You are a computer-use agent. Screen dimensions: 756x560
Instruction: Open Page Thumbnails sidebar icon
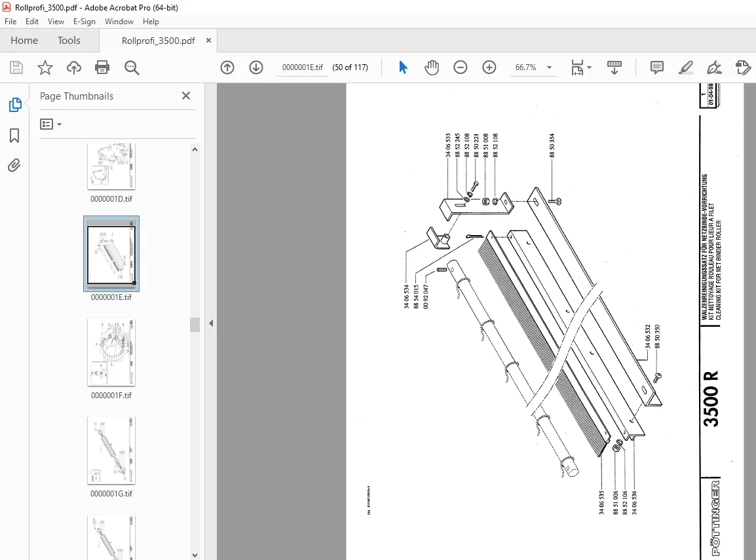[15, 105]
